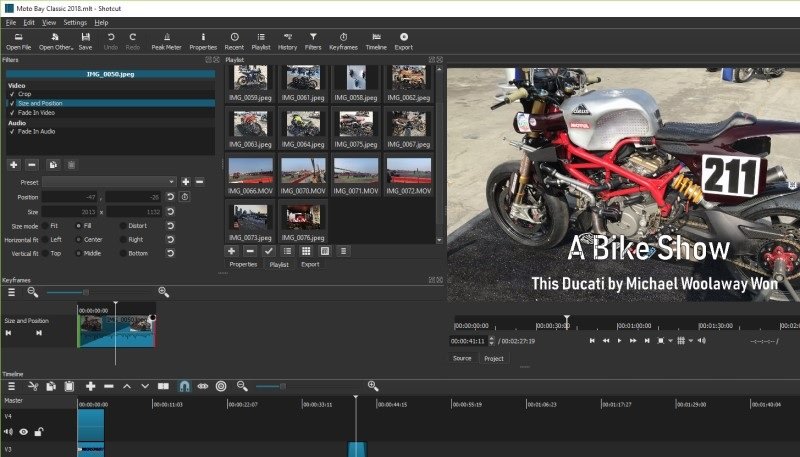Image resolution: width=800 pixels, height=457 pixels.
Task: Save the project with Save icon
Action: click(x=86, y=41)
